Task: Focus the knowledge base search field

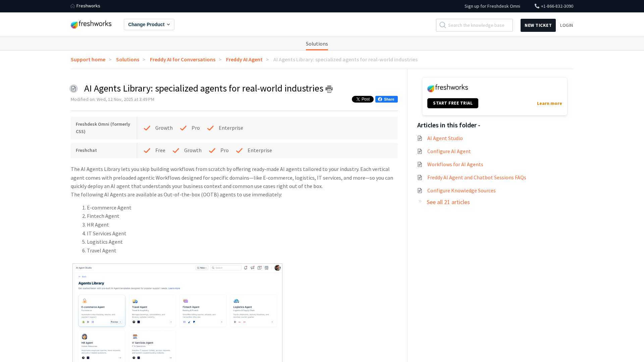Action: 478,25
